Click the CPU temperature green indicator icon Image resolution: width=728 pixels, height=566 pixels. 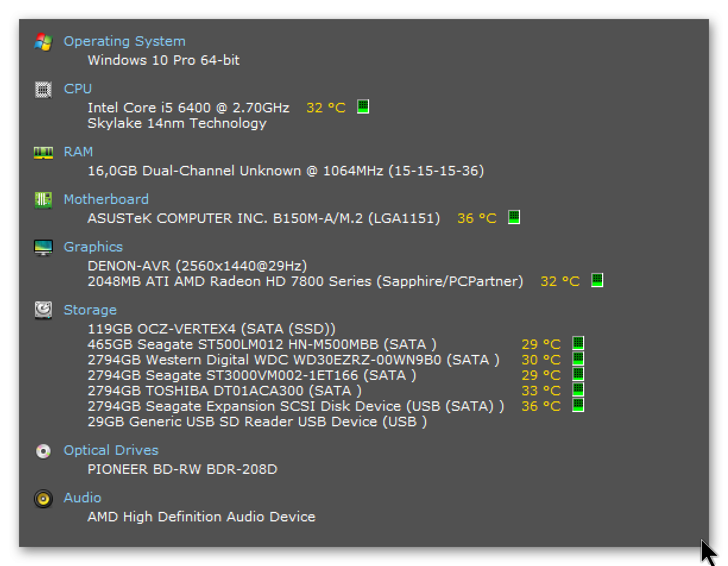pyautogui.click(x=363, y=107)
